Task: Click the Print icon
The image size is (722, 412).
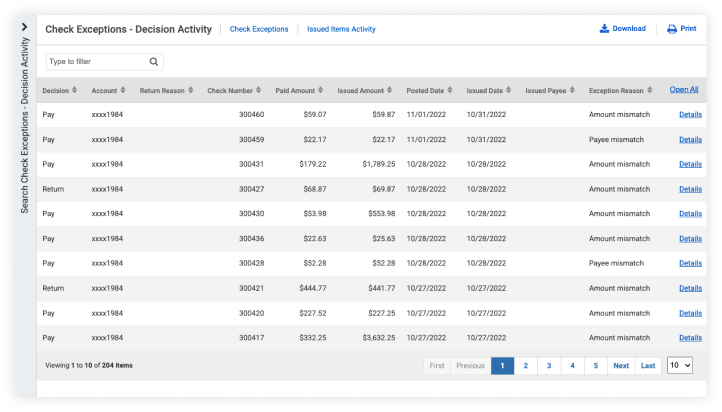Action: (x=672, y=29)
